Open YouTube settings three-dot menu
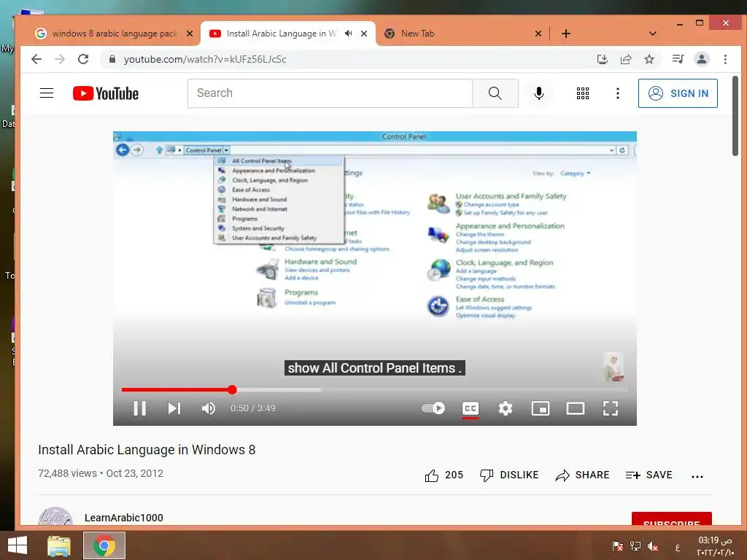747x560 pixels. click(617, 93)
